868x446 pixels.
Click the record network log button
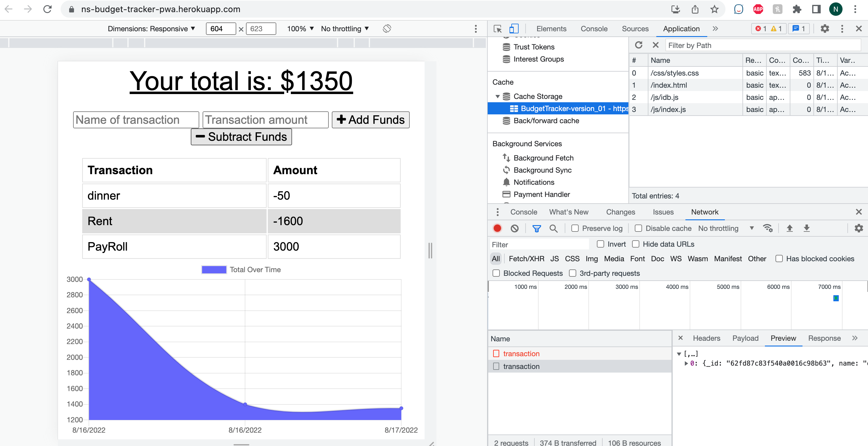click(x=498, y=228)
